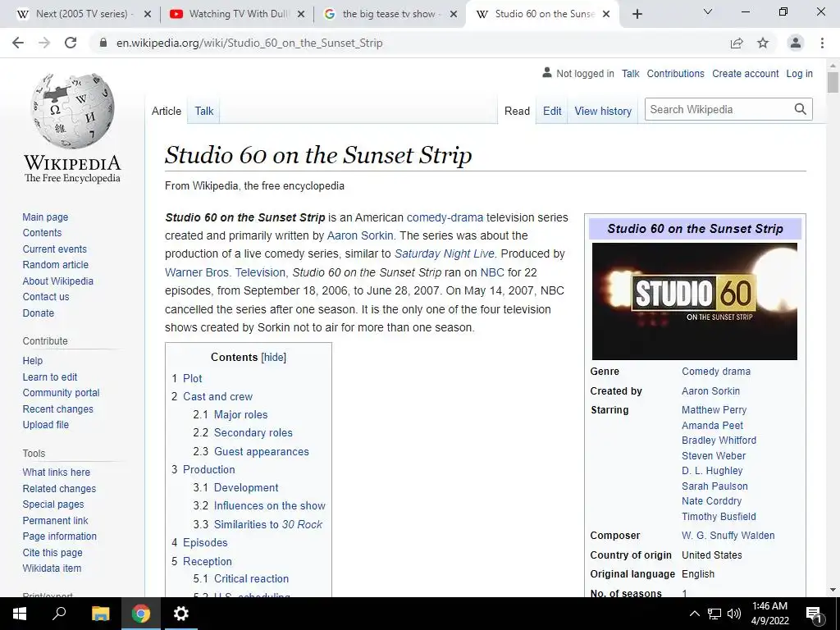Open Cite this page link
Image resolution: width=840 pixels, height=630 pixels.
coord(52,552)
